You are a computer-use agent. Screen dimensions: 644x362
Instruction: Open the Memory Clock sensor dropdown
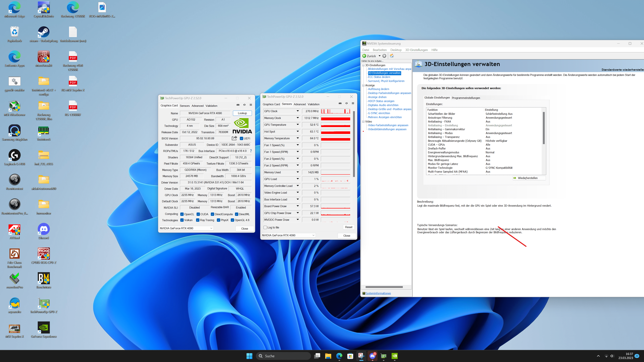(x=298, y=118)
